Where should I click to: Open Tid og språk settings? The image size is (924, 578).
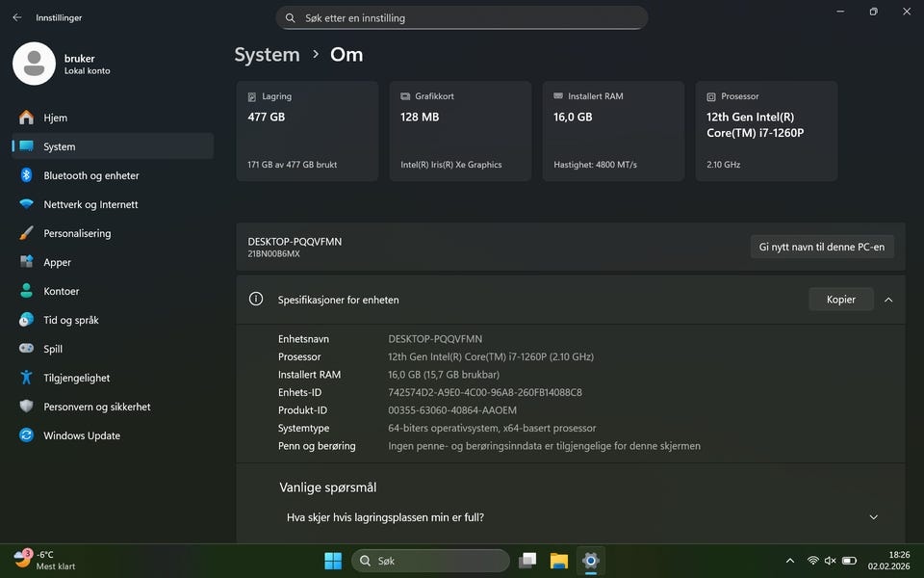[x=113, y=320]
